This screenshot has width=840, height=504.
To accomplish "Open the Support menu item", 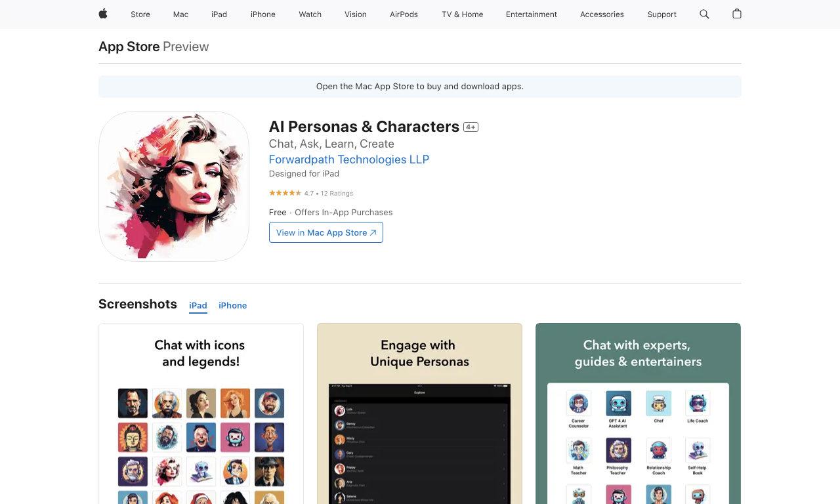I will pos(661,14).
